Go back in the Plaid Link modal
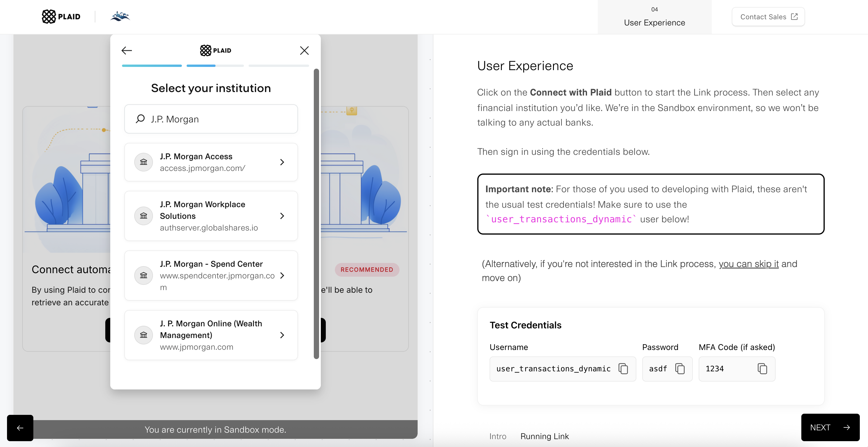Viewport: 868px width, 447px height. point(127,51)
